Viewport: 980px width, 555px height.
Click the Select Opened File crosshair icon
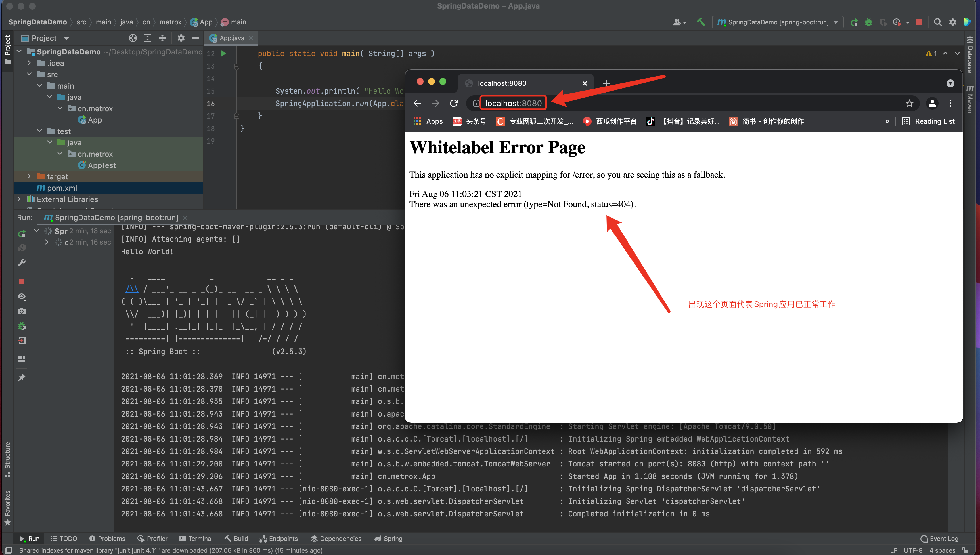[x=132, y=38]
